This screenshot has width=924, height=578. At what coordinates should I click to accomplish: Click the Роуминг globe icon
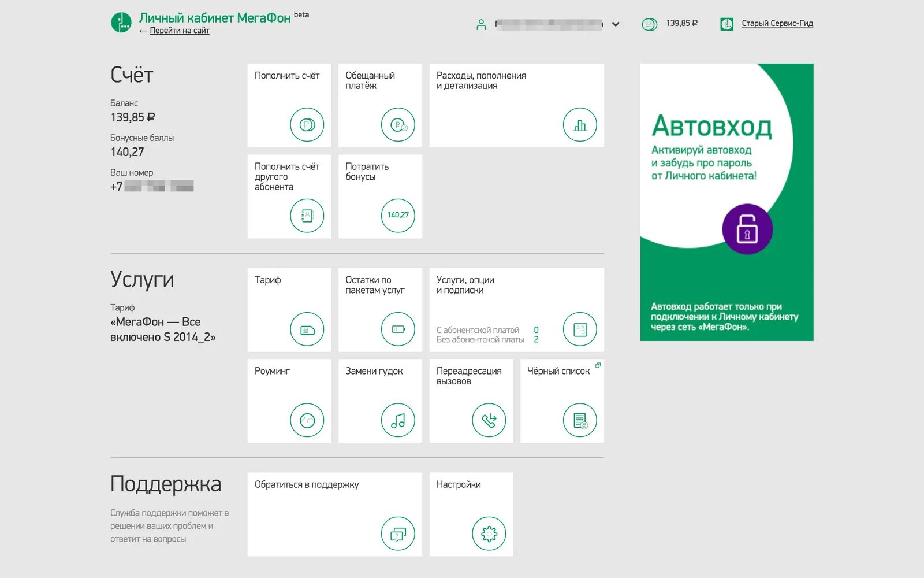[x=307, y=420]
